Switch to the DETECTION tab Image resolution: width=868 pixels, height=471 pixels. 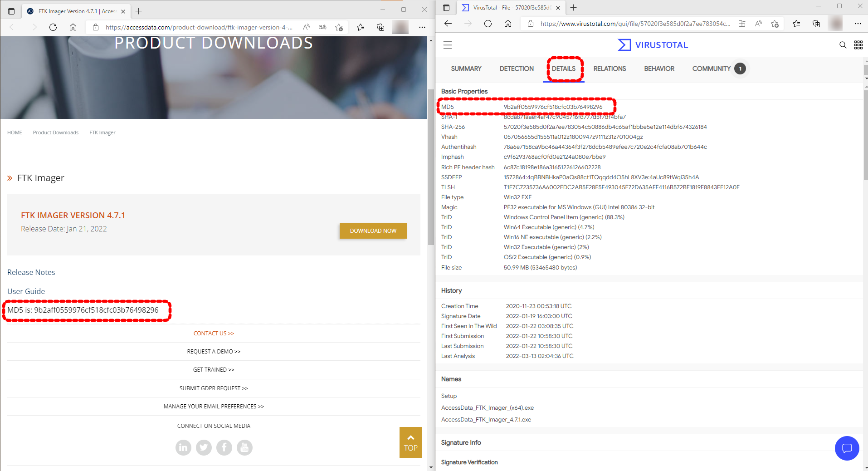click(x=517, y=69)
